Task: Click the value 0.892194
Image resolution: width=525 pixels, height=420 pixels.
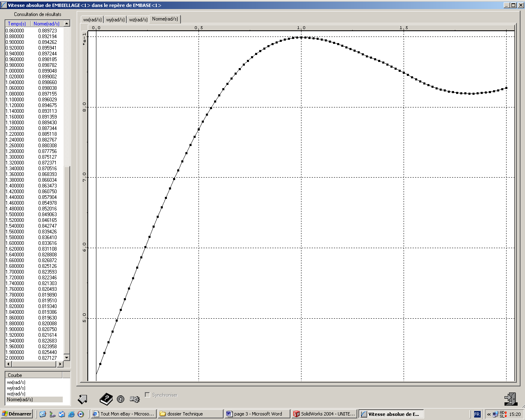Action: point(48,37)
